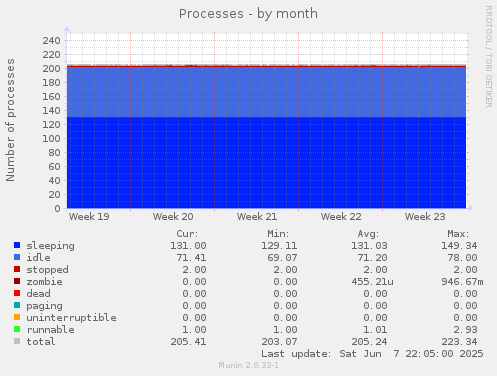Click the 'Number of processes' axis label

pyautogui.click(x=10, y=120)
